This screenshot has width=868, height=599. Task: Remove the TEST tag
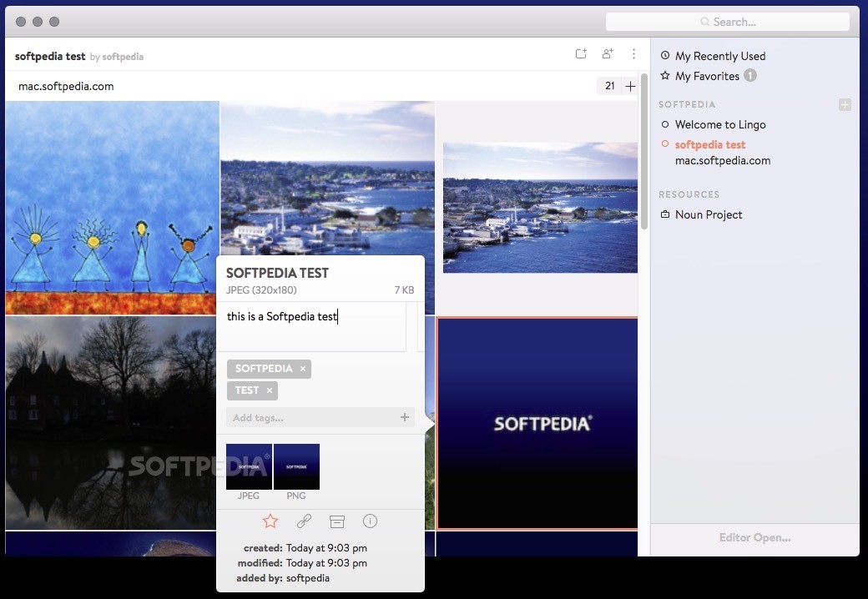[269, 390]
